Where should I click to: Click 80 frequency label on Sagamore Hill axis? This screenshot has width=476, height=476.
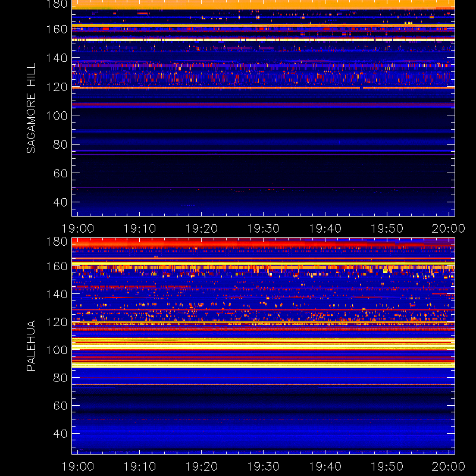(x=60, y=144)
